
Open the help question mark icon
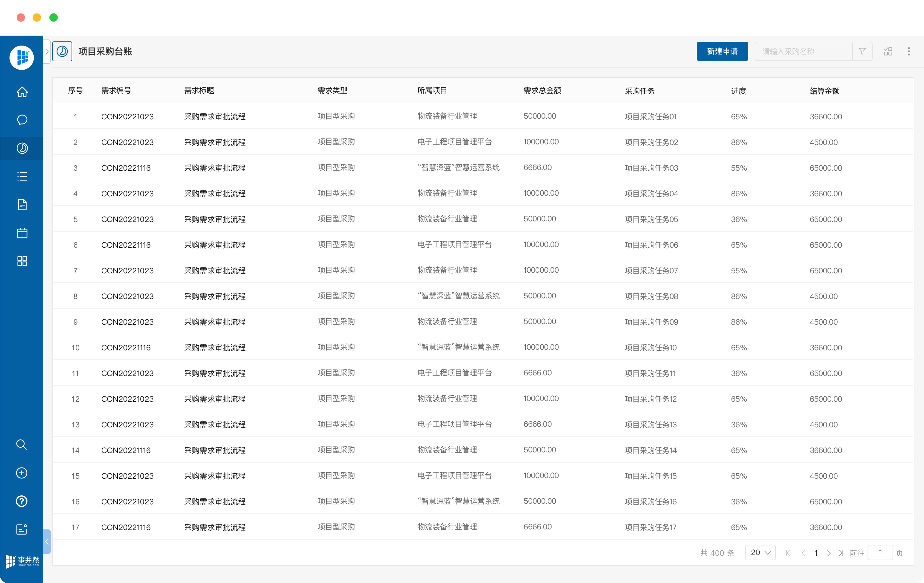[21, 501]
